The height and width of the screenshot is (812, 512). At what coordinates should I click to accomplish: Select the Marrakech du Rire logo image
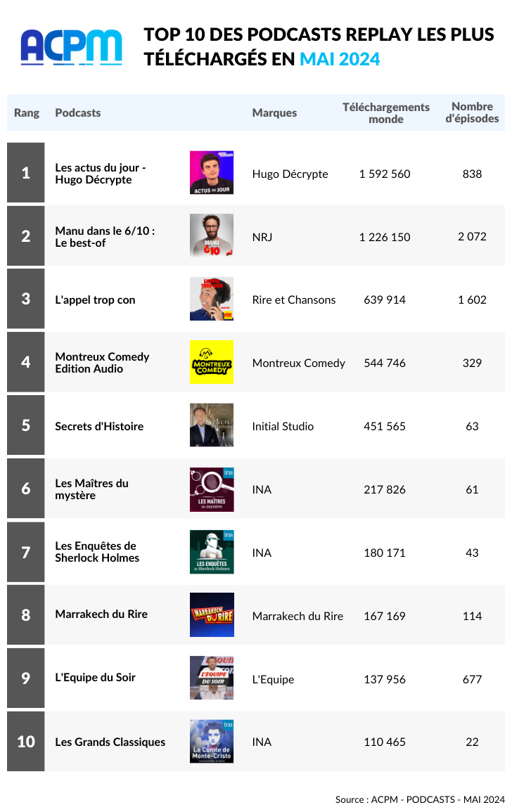pos(212,614)
